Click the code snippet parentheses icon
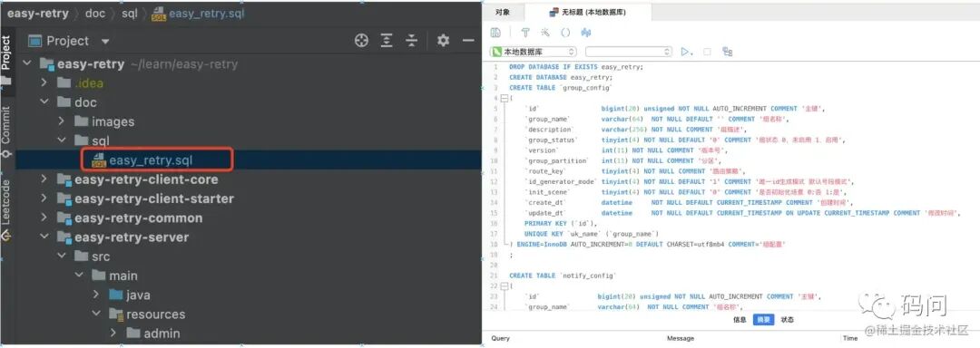980x348 pixels. (565, 33)
